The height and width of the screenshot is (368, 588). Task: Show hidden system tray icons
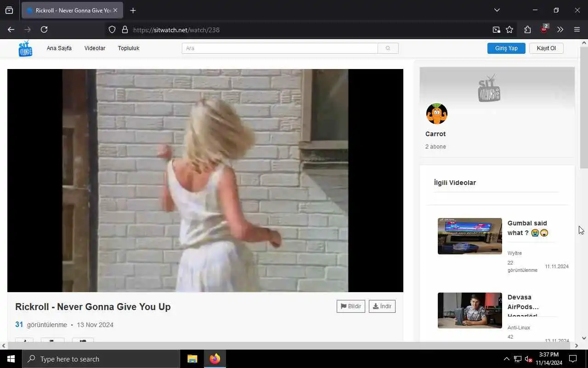[506, 359]
